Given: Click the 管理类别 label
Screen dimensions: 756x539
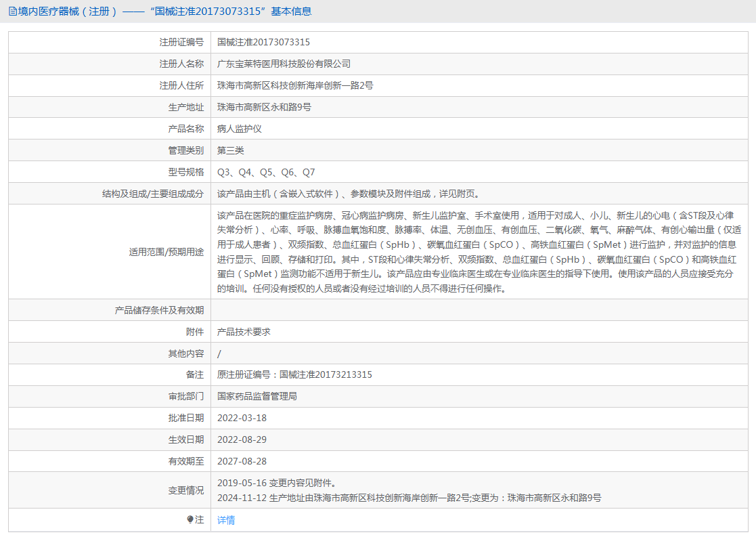Looking at the screenshot, I should (x=185, y=150).
